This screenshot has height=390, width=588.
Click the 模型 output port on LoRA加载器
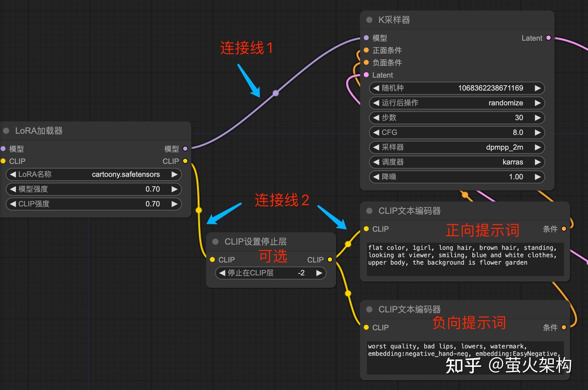click(x=185, y=149)
